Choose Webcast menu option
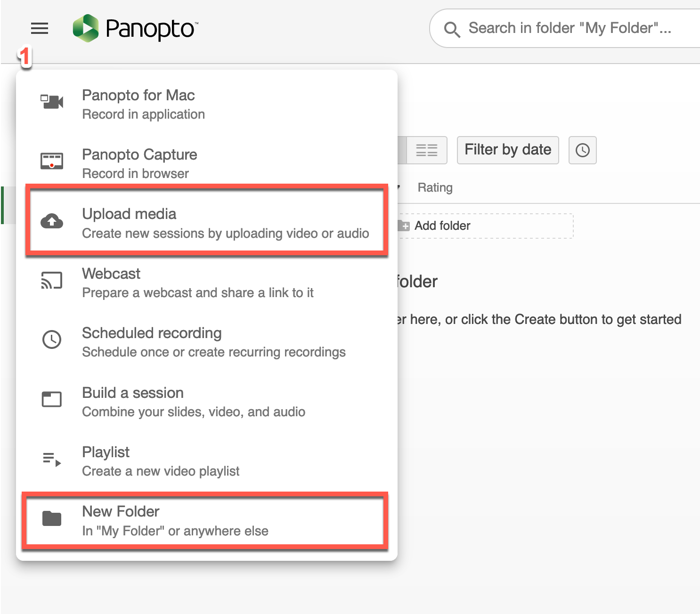The image size is (700, 614). click(x=207, y=283)
